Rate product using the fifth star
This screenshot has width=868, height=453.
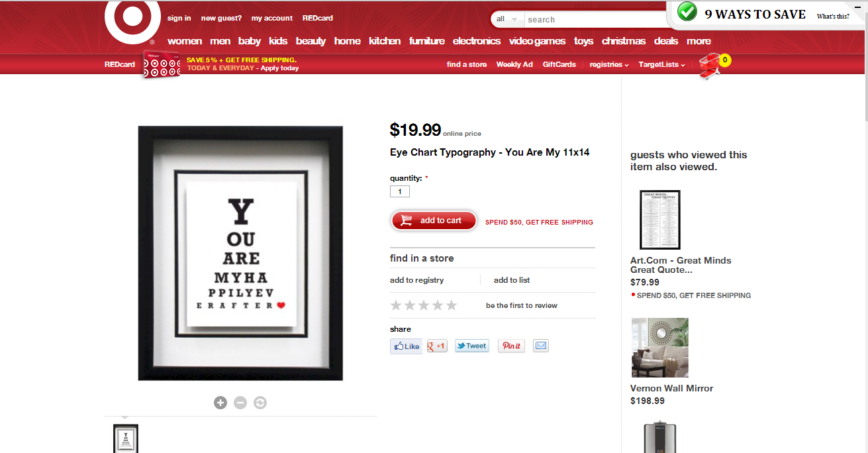coord(452,305)
